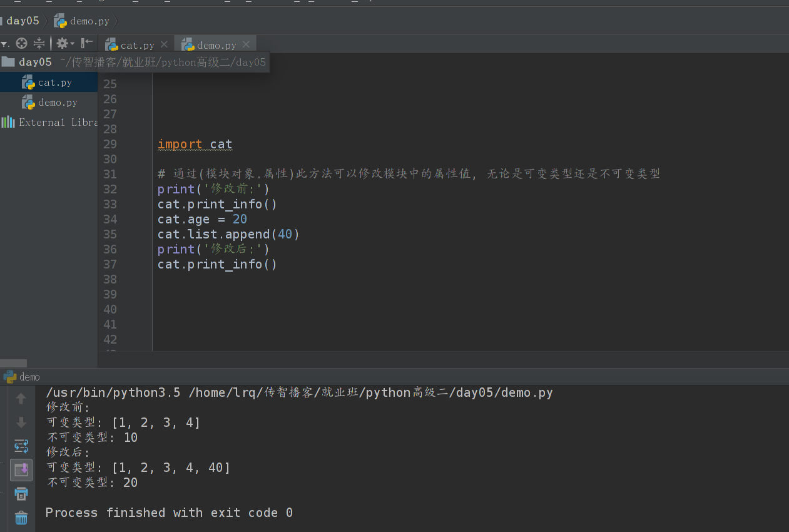
Task: Click the scroll from source target icon
Action: (x=21, y=43)
